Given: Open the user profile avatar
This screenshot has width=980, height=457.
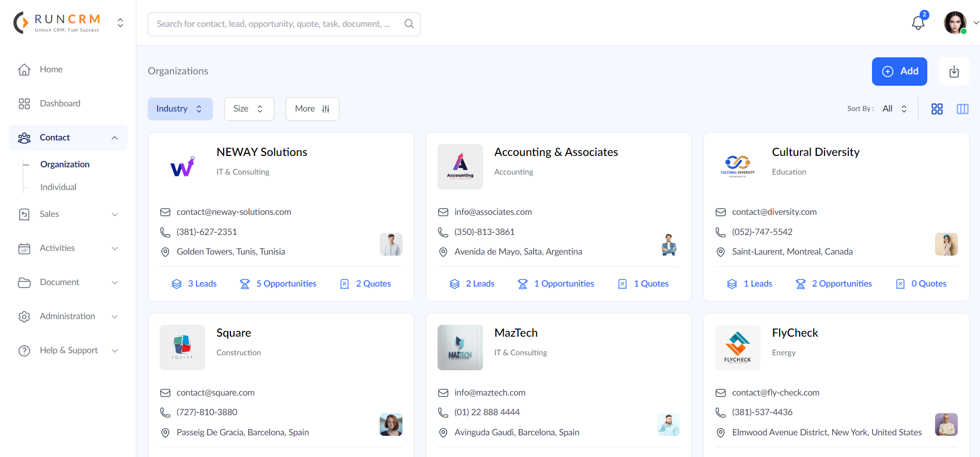Looking at the screenshot, I should [955, 23].
